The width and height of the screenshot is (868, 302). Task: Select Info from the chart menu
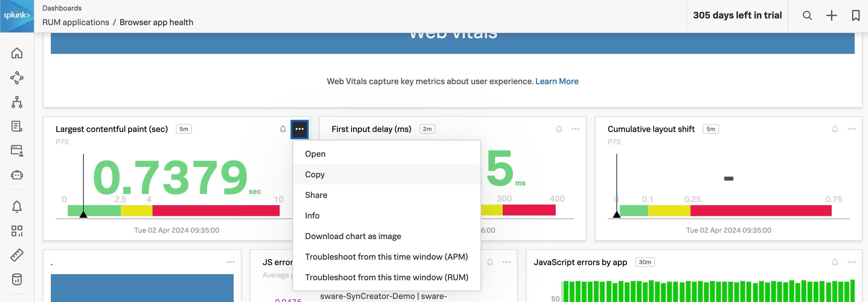pyautogui.click(x=386, y=216)
